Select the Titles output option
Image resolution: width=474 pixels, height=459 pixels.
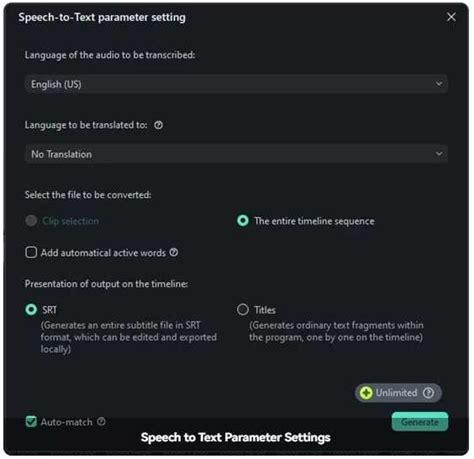click(243, 310)
